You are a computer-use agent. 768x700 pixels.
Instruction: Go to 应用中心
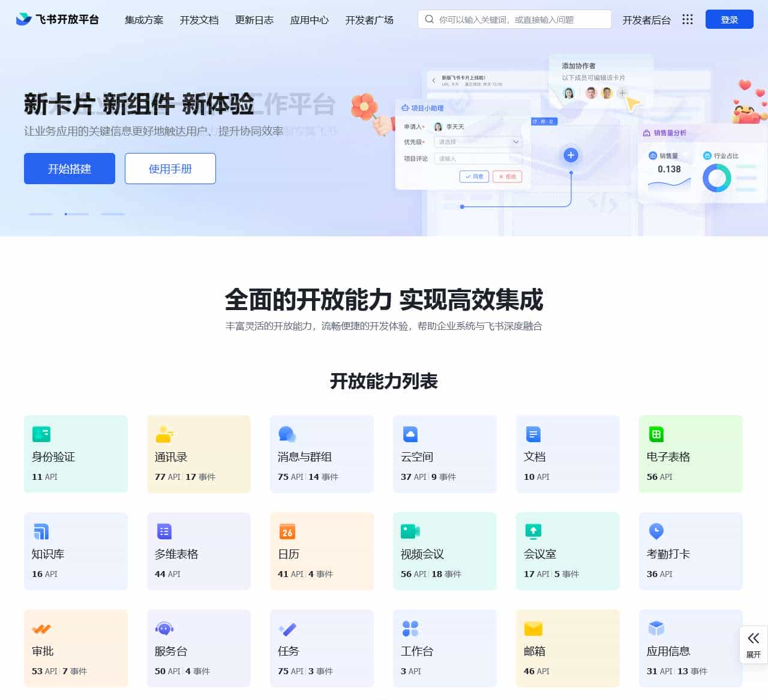[310, 20]
